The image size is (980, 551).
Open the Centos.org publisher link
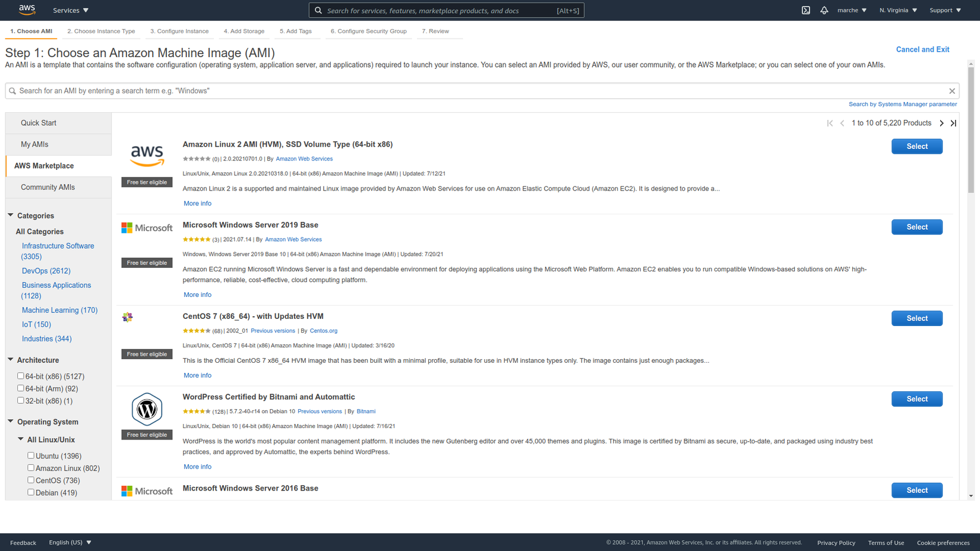tap(324, 331)
